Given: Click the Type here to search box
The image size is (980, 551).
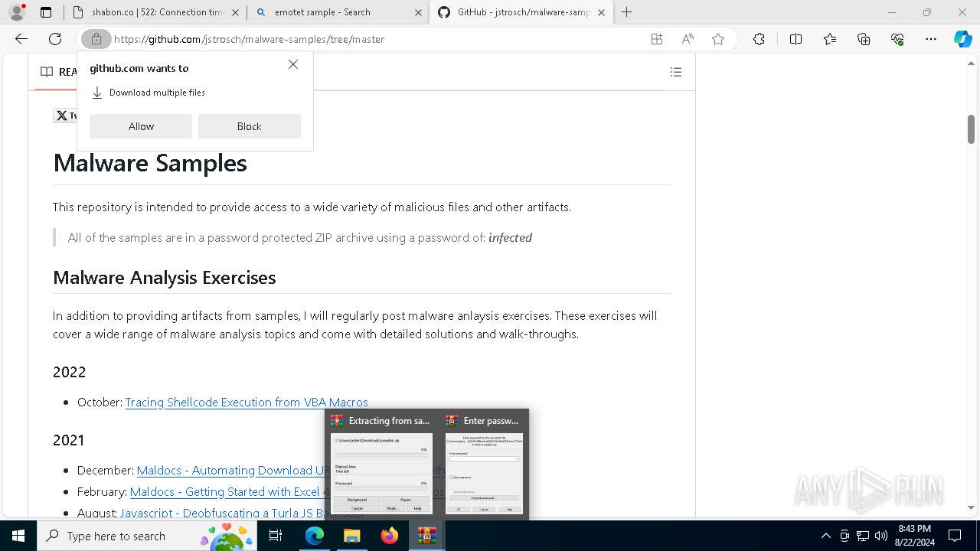Looking at the screenshot, I should tap(149, 536).
